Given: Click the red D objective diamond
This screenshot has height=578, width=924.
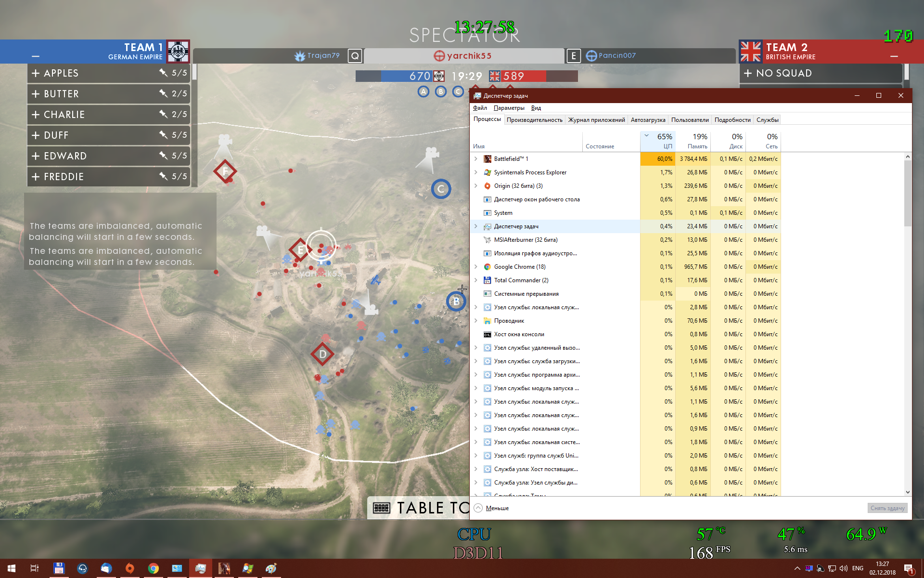Looking at the screenshot, I should 322,355.
